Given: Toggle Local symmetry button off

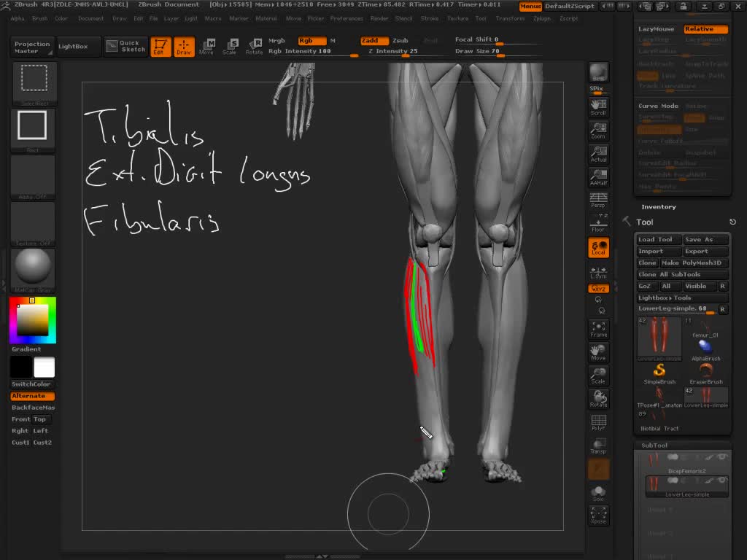Looking at the screenshot, I should click(x=598, y=248).
